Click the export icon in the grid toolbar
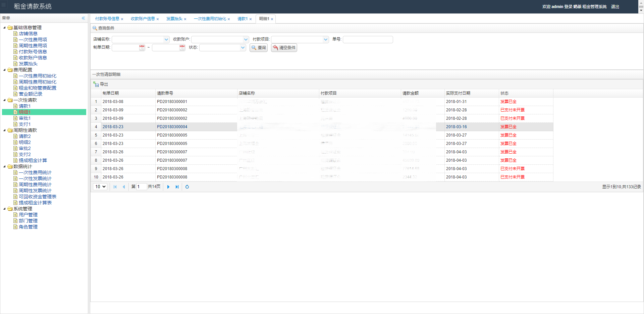 point(96,84)
